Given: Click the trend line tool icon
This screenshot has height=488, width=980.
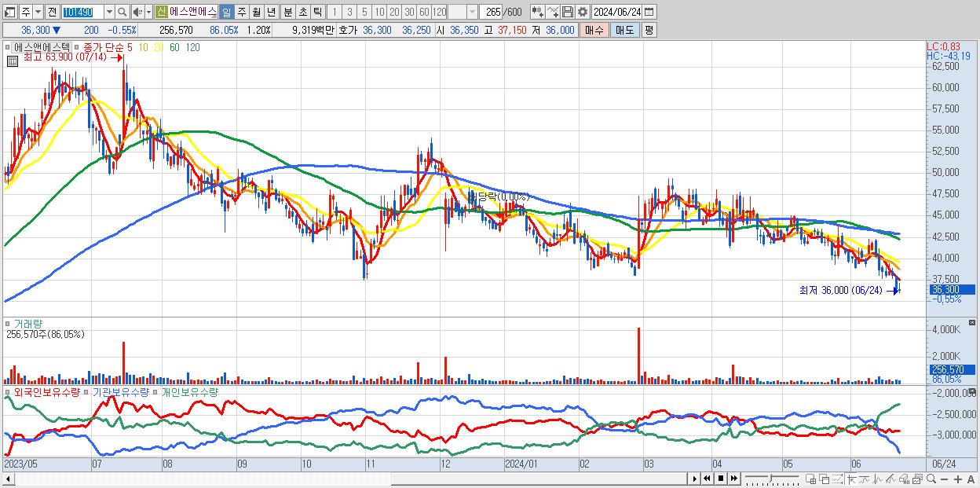Looking at the screenshot, I should coord(865,479).
